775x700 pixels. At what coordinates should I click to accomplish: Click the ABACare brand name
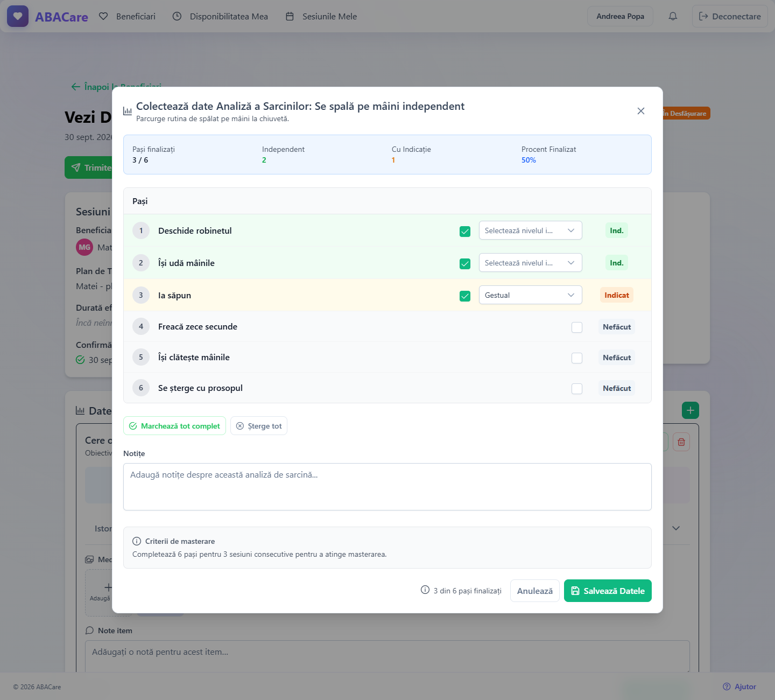pyautogui.click(x=61, y=17)
